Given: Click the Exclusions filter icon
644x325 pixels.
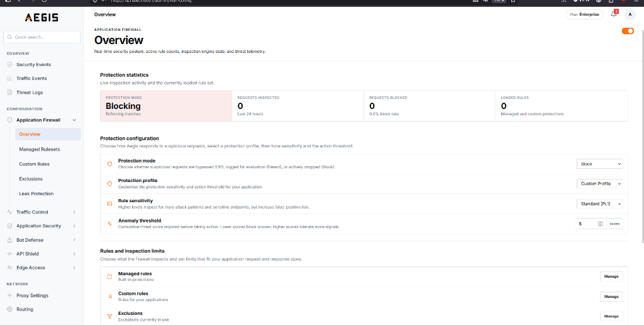Looking at the screenshot, I should [x=109, y=316].
